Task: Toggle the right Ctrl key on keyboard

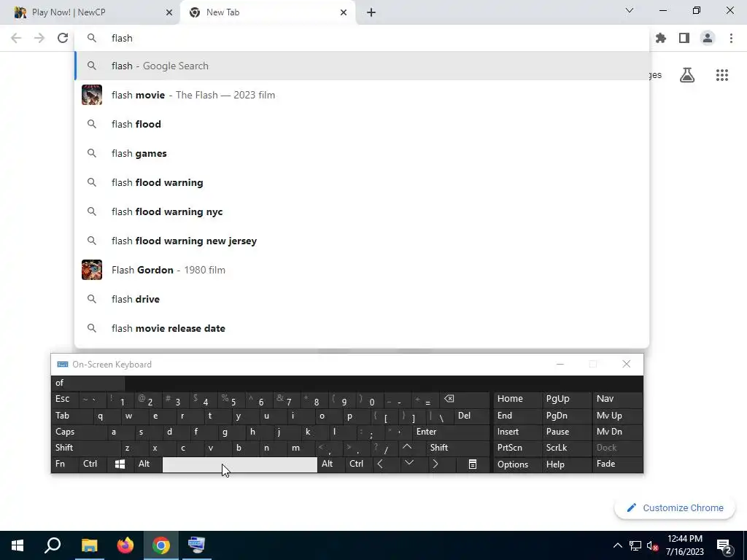Action: 359,464
